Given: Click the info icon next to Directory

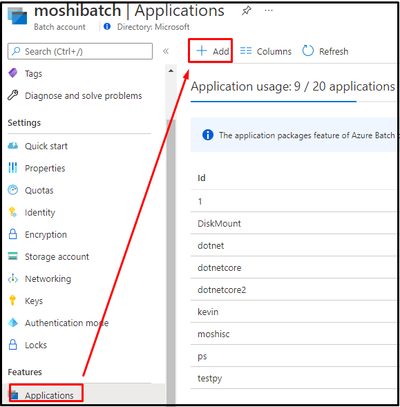Looking at the screenshot, I should (107, 26).
